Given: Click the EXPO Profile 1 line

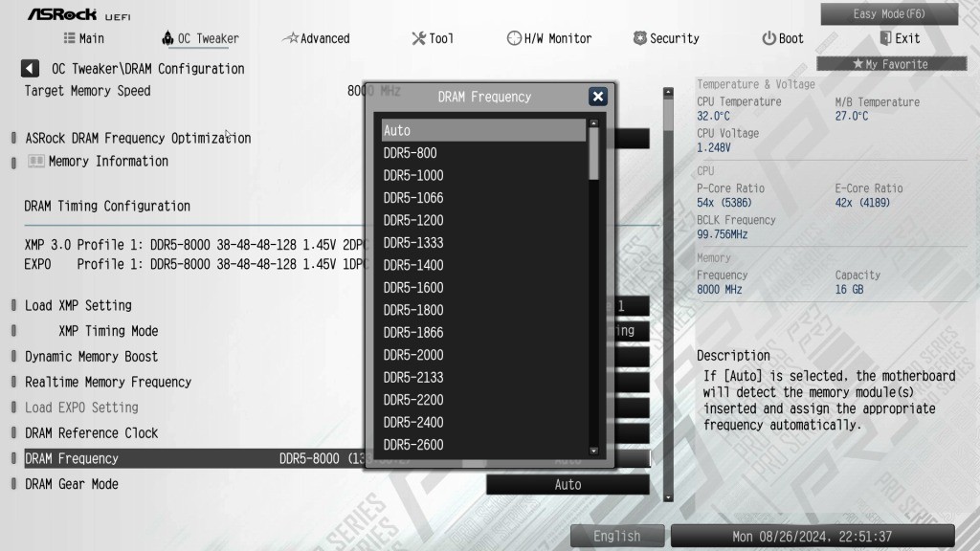Looking at the screenshot, I should [x=195, y=264].
